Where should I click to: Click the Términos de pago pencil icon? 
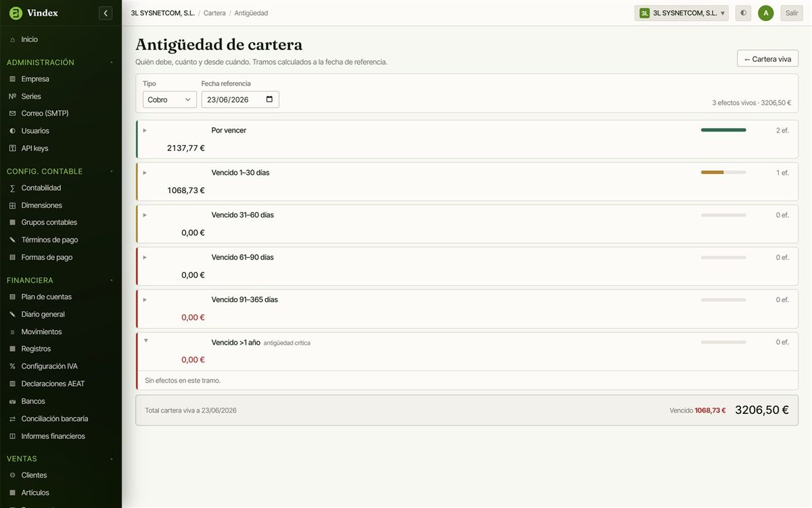[12, 240]
